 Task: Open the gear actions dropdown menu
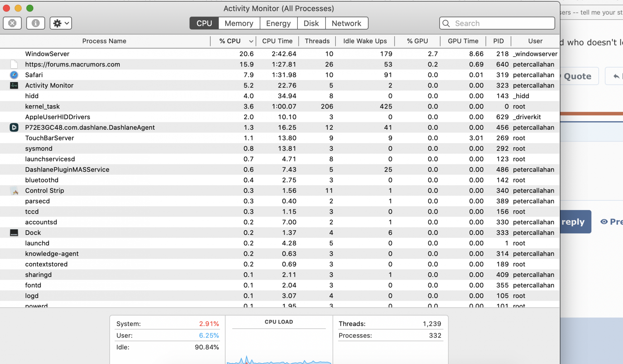click(61, 23)
